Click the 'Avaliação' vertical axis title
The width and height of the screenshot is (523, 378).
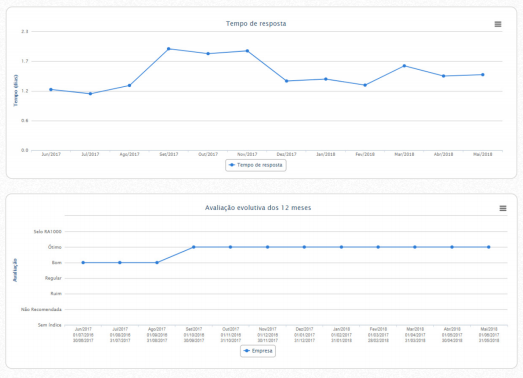pyautogui.click(x=15, y=270)
